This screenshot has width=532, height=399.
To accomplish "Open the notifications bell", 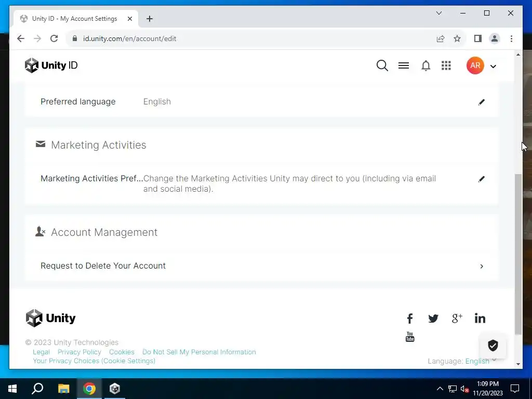I will click(x=425, y=65).
